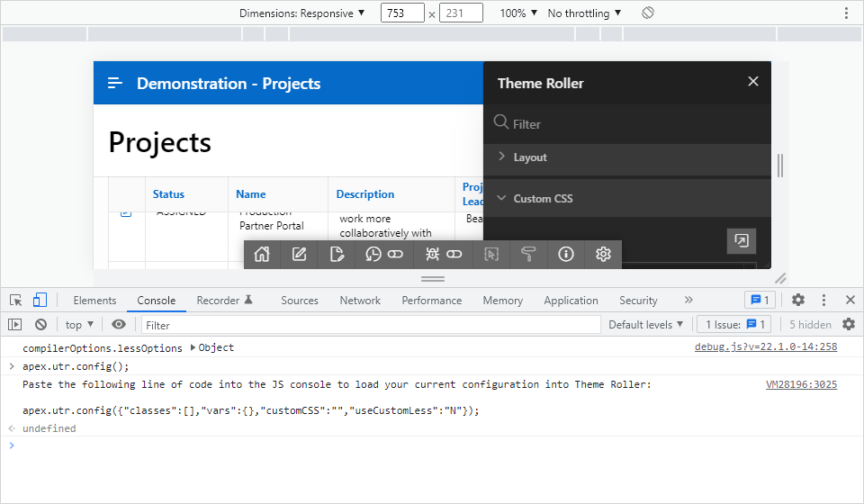Switch to the Console tab
This screenshot has width=864, height=504.
click(x=157, y=301)
